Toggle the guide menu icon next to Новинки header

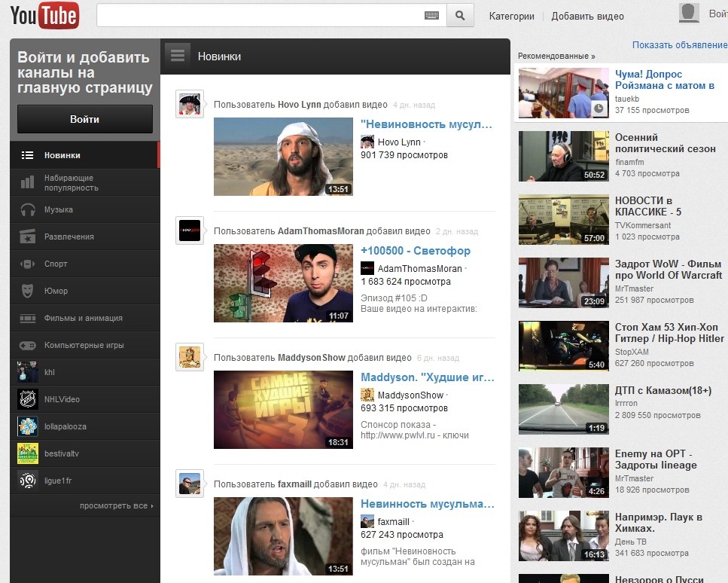coord(178,56)
